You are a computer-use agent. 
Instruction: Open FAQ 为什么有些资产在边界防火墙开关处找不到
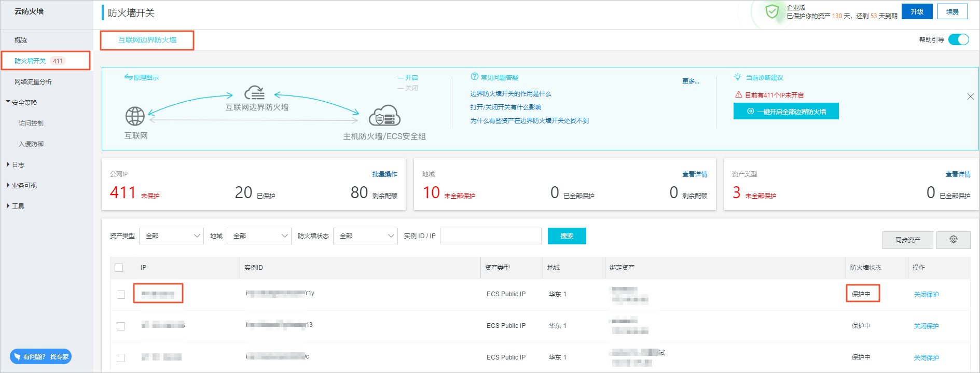point(529,120)
